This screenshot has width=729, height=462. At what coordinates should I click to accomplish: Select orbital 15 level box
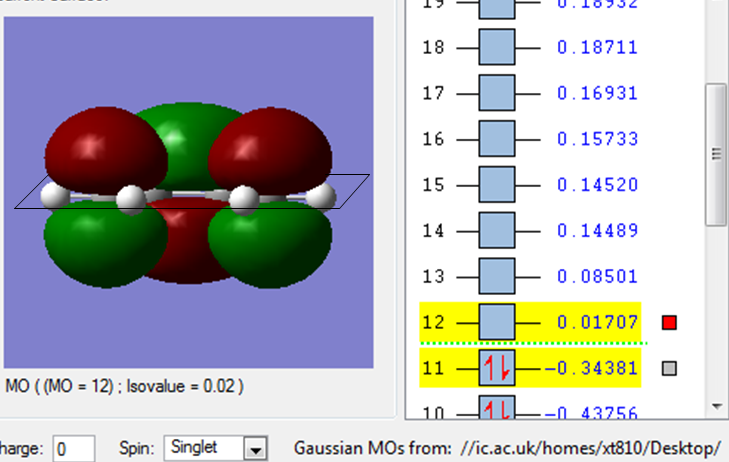tap(497, 185)
